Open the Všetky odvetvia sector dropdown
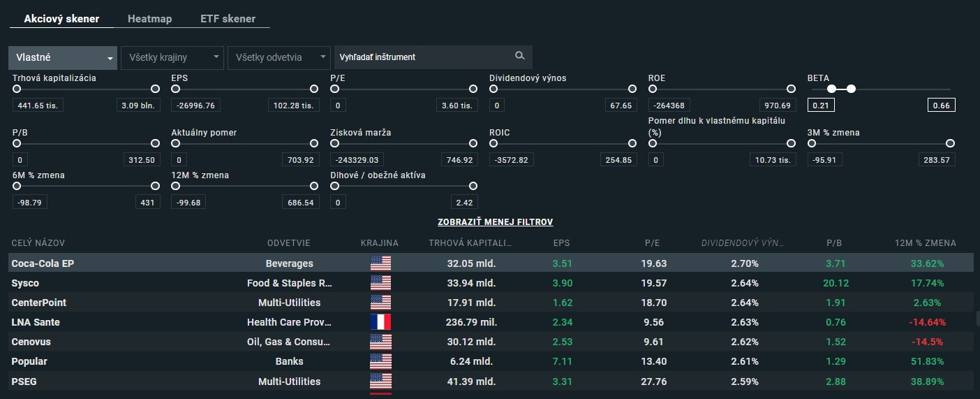980x399 pixels. click(x=279, y=57)
